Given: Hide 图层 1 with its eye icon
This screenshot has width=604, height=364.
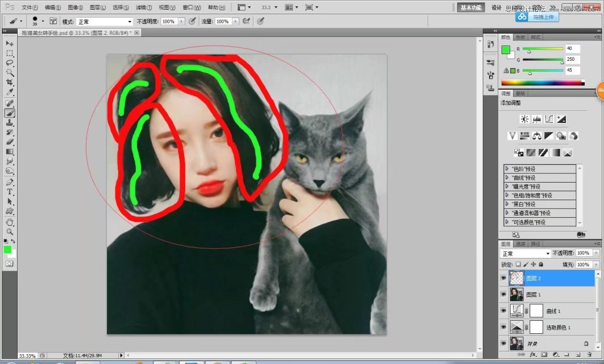Looking at the screenshot, I should [x=503, y=294].
